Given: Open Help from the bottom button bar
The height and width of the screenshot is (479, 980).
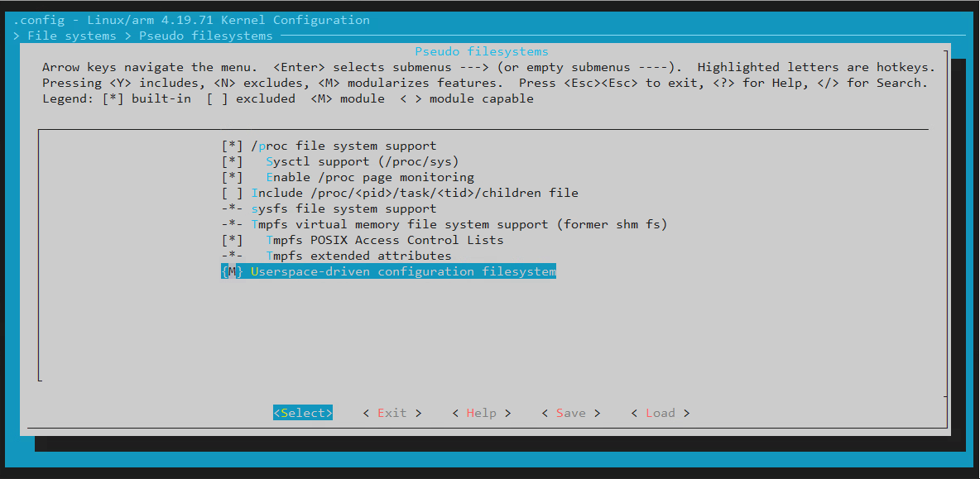Looking at the screenshot, I should click(x=482, y=413).
